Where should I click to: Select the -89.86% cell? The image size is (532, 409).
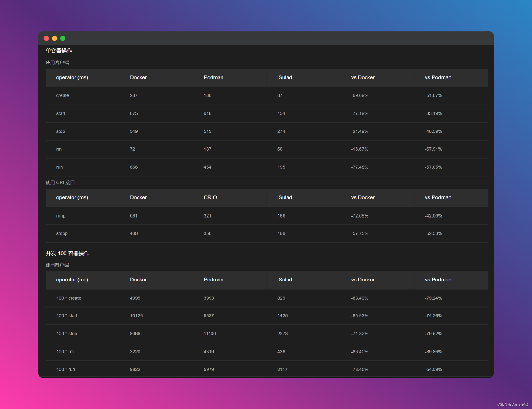433,352
